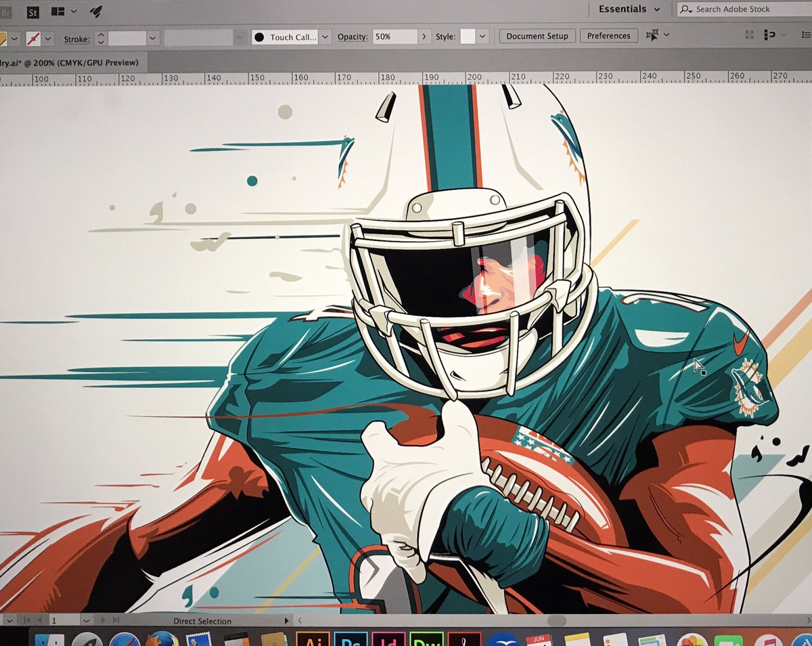812x646 pixels.
Task: Click the align options icon in control bar
Action: [769, 35]
